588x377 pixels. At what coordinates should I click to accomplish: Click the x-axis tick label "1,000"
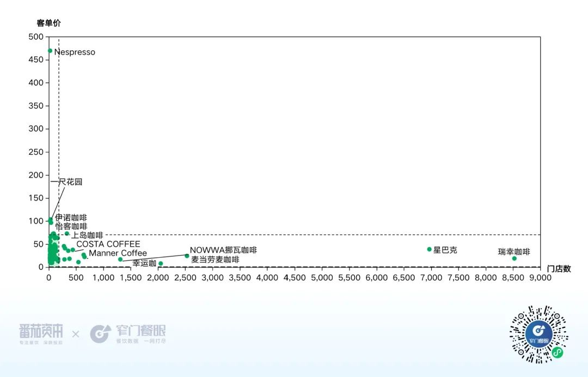tap(103, 278)
